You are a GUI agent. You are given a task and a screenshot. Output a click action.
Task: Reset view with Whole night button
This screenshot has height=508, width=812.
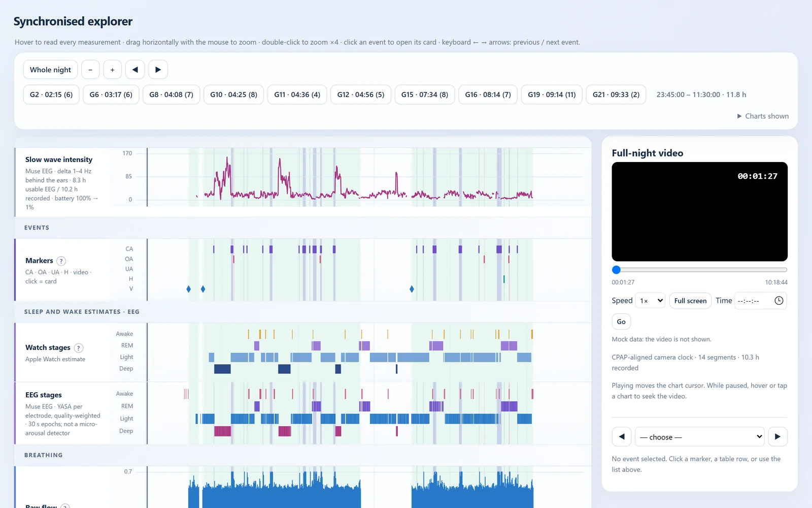point(50,70)
